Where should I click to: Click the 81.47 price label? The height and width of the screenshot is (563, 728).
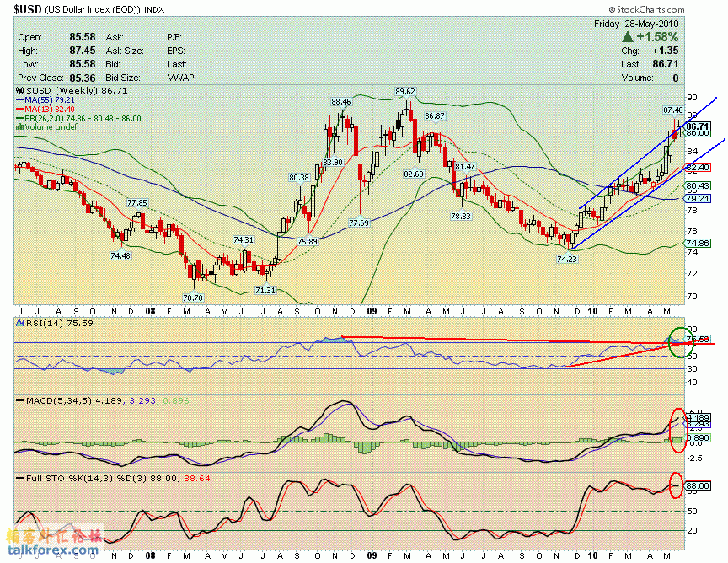pyautogui.click(x=465, y=166)
